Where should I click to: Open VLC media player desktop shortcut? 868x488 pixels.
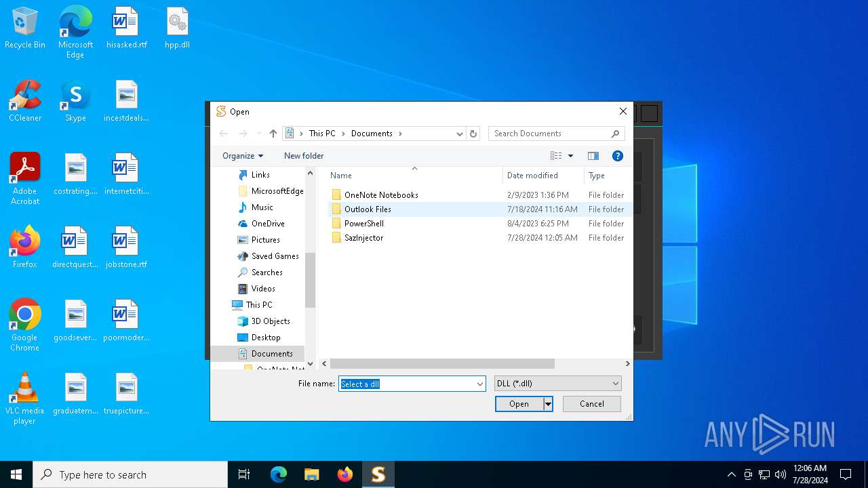(25, 399)
